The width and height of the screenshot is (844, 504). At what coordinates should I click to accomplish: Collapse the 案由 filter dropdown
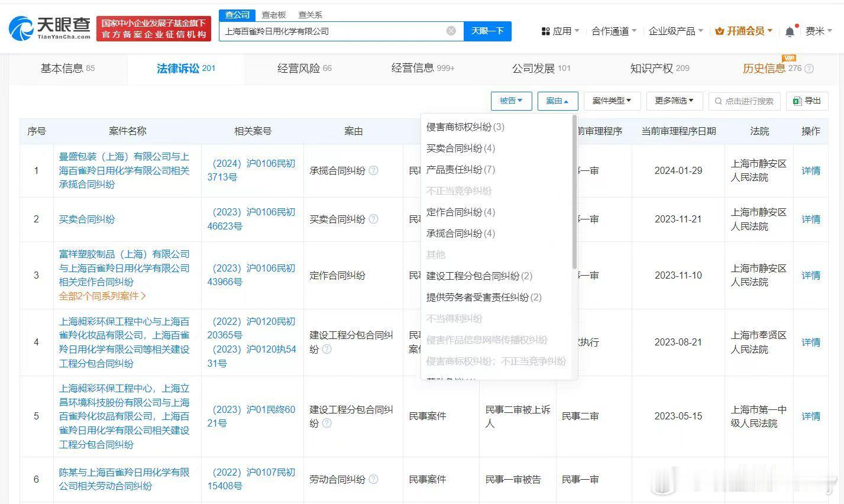[x=557, y=101]
